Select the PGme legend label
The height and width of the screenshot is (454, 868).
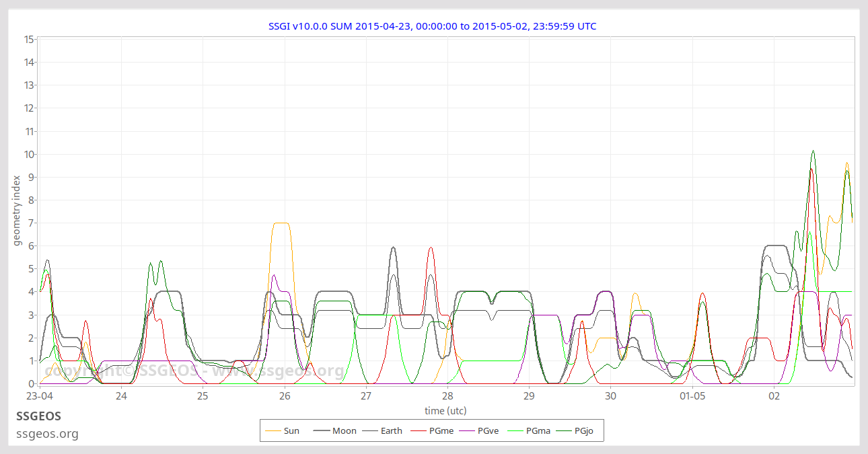pos(441,430)
